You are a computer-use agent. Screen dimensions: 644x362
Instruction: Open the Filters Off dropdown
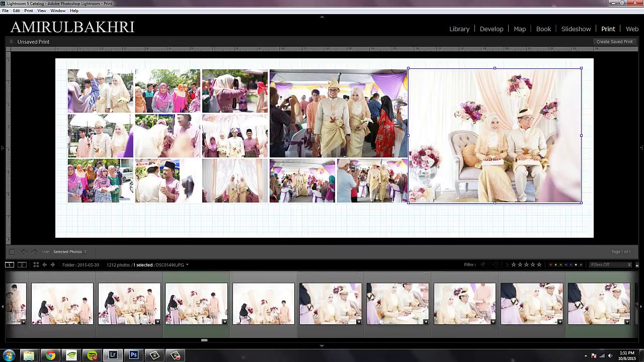[610, 264]
